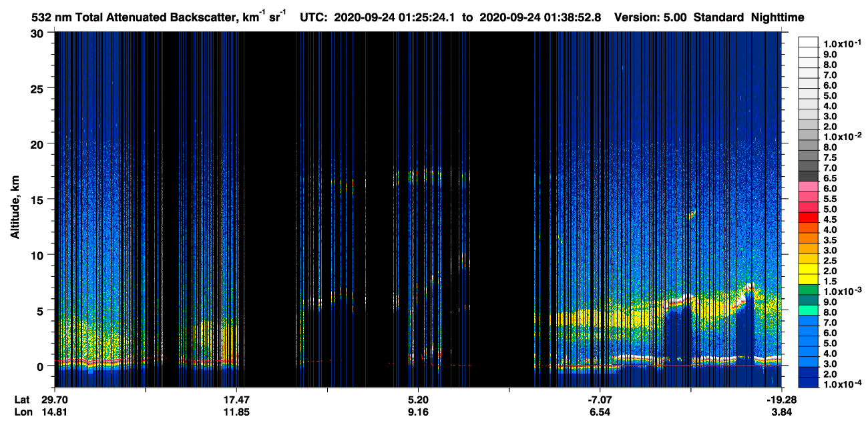This screenshot has height=445, width=868.
Task: Pick the white swatch at the colorbar top
Action: [x=809, y=41]
